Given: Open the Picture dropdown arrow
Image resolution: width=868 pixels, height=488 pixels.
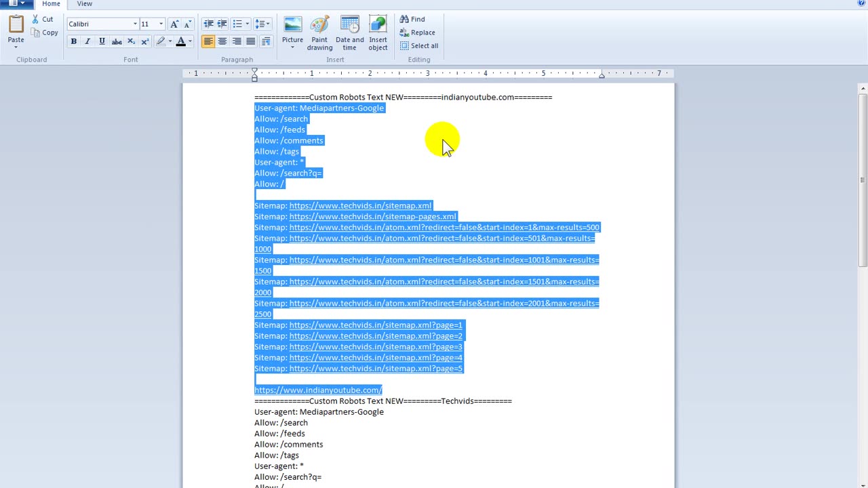Looking at the screenshot, I should coord(292,48).
